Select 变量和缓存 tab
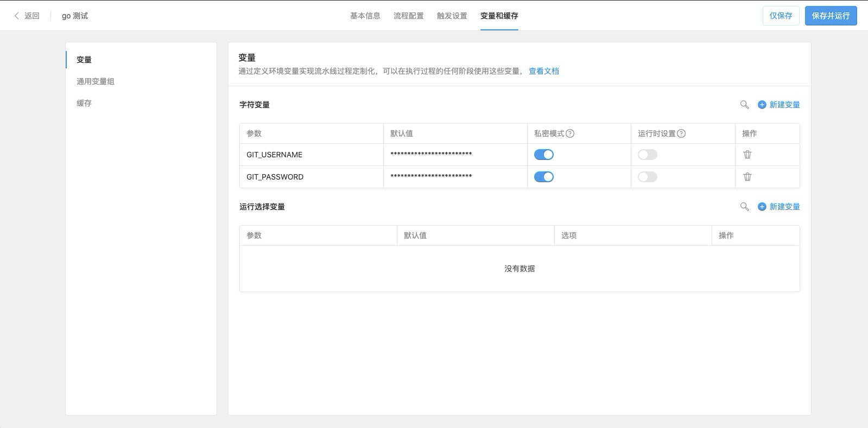Screen dimensions: 868x428 pos(499,16)
